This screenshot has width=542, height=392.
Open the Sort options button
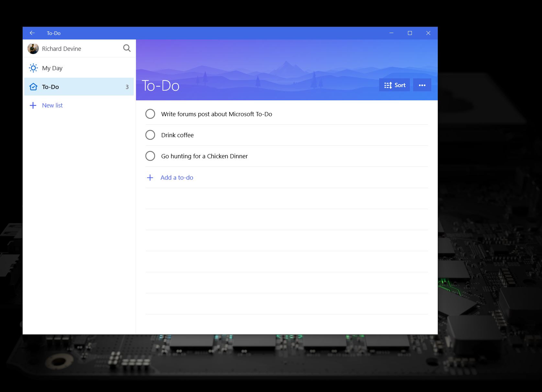394,85
